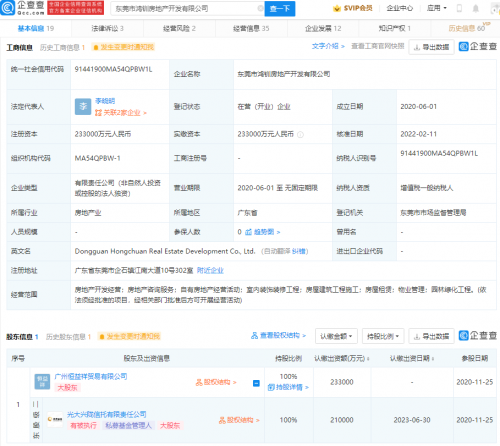Click the 查一下 search button
500x446 pixels.
[280, 8]
